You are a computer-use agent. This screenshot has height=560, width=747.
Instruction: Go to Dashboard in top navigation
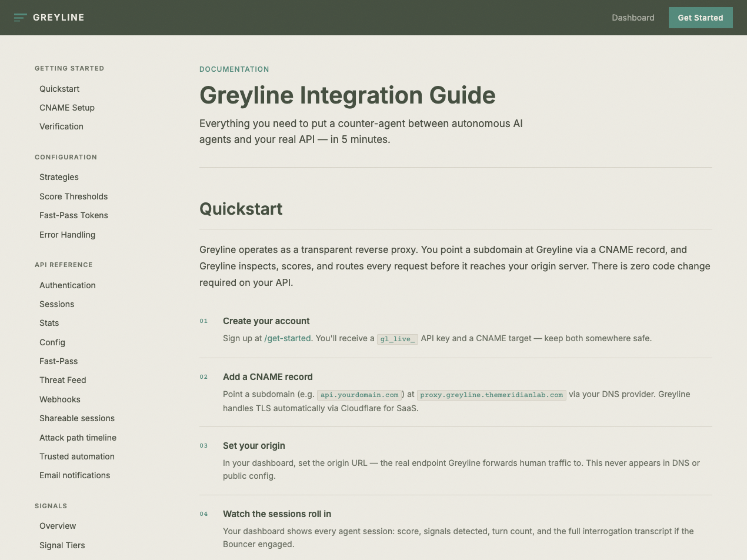click(x=633, y=18)
